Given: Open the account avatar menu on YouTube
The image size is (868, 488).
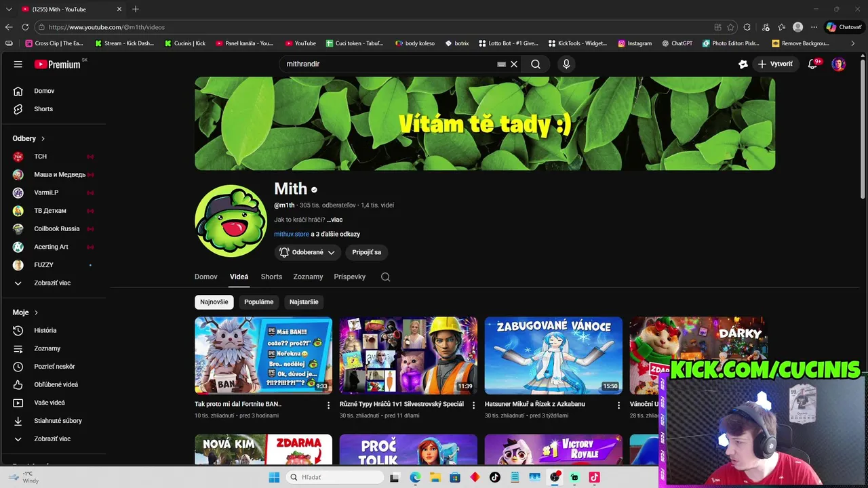Looking at the screenshot, I should coord(840,64).
